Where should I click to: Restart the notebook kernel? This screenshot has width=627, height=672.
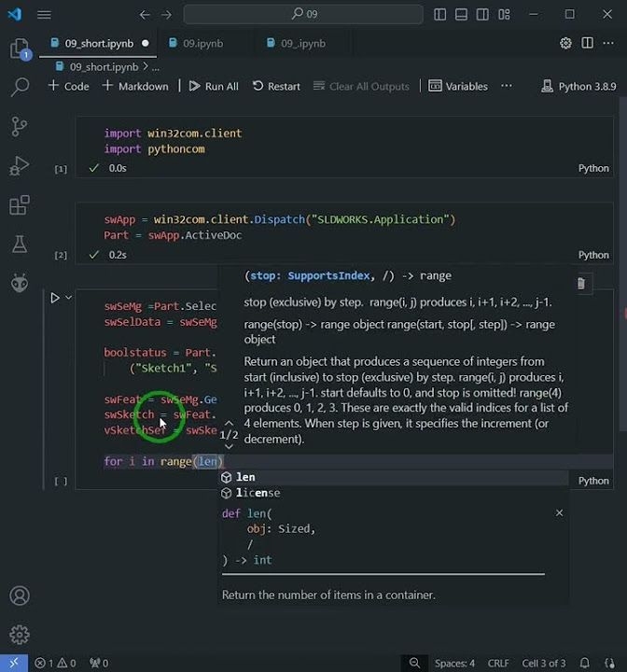pyautogui.click(x=276, y=86)
